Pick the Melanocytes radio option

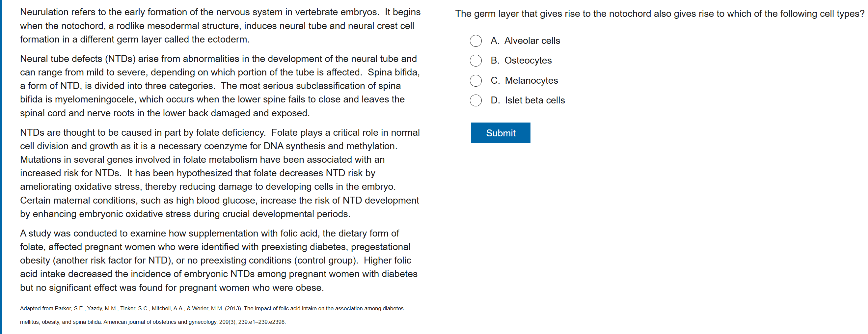[475, 81]
